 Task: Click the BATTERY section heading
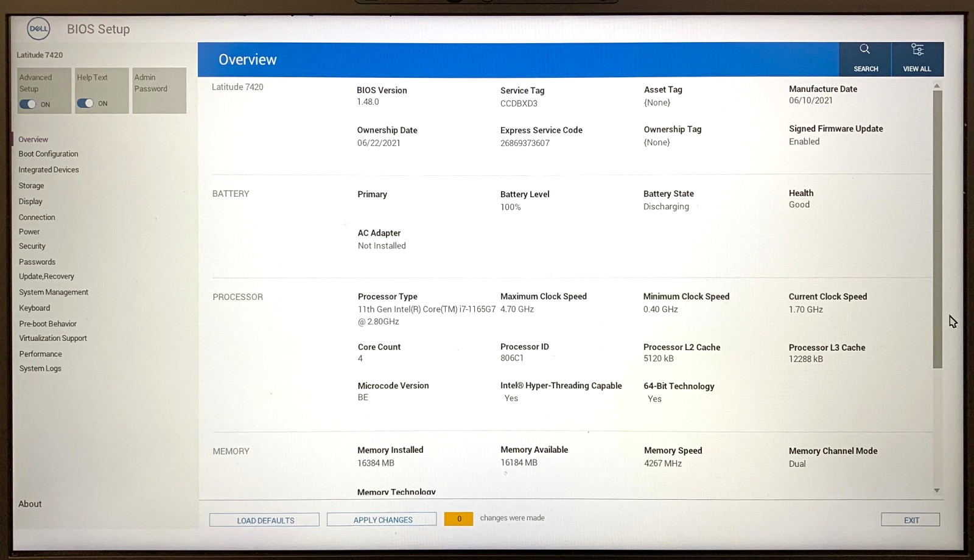tap(231, 194)
